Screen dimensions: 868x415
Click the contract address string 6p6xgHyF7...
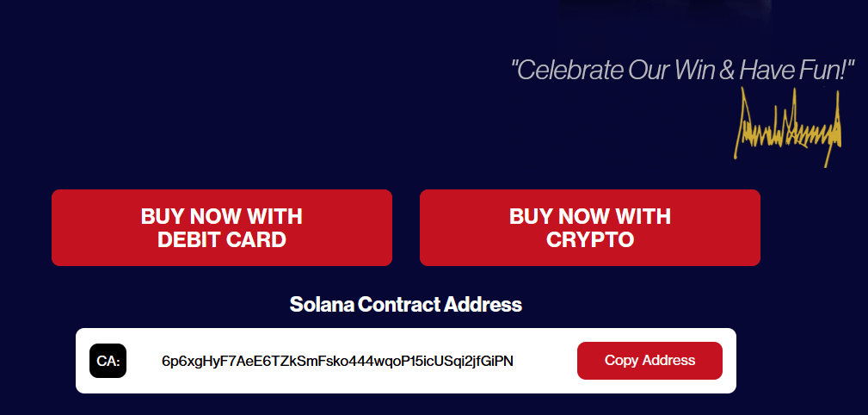338,362
